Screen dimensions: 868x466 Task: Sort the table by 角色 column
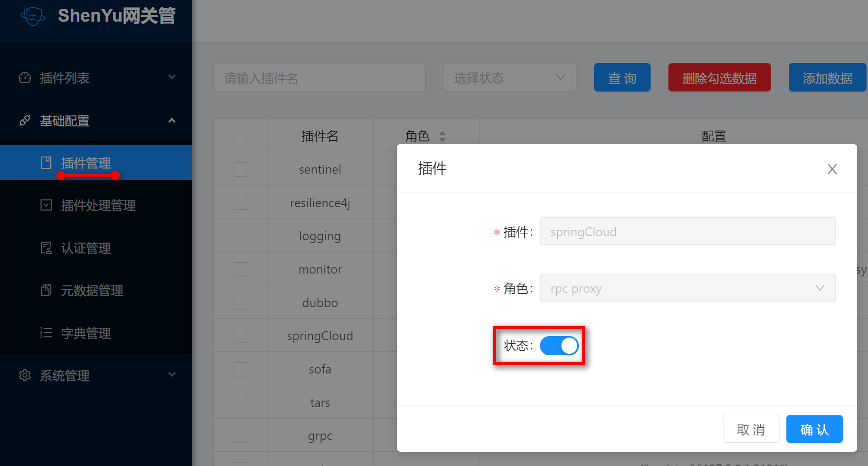click(x=442, y=136)
